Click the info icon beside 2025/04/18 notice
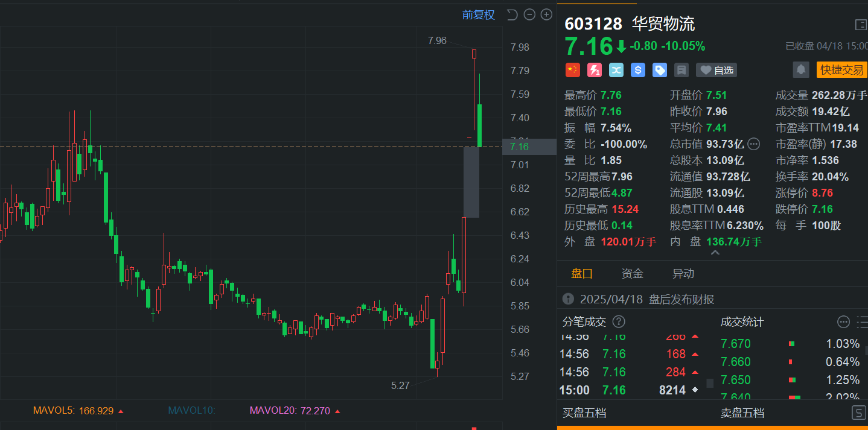This screenshot has height=430, width=868. tap(568, 299)
